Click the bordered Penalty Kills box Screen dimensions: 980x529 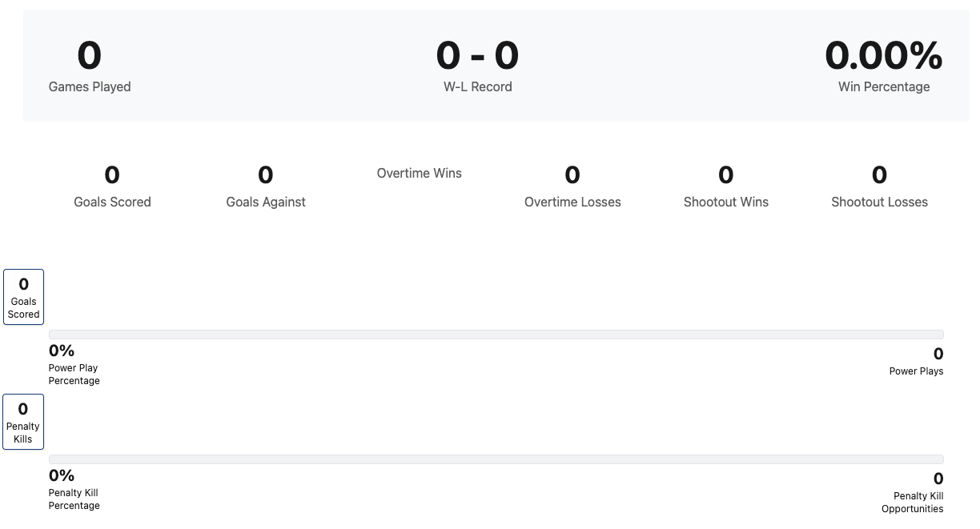[23, 422]
